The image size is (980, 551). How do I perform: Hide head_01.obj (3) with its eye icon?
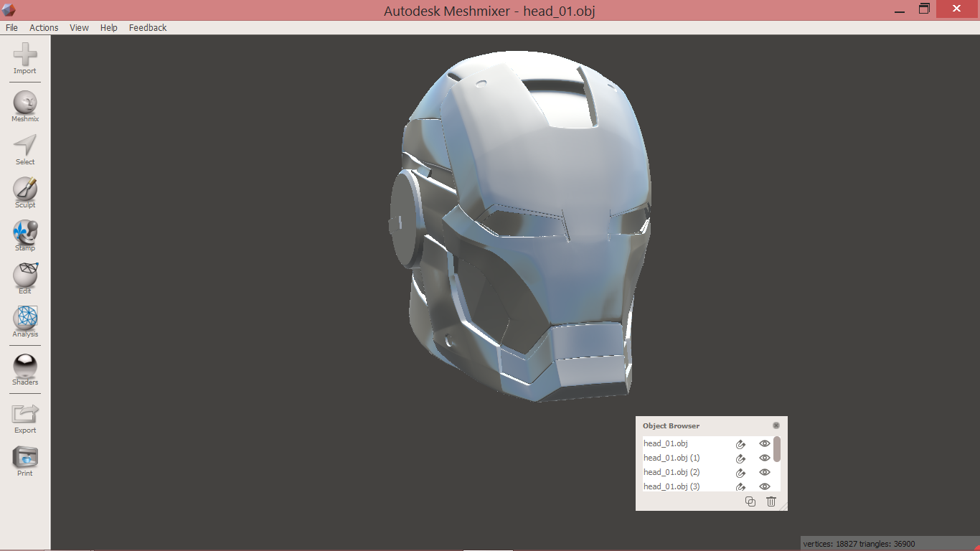[764, 486]
